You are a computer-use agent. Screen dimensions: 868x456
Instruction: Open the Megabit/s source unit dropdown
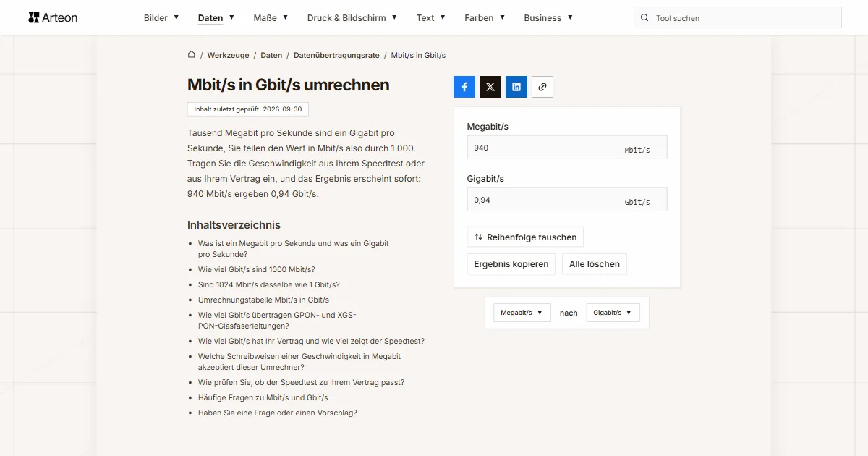[522, 313]
